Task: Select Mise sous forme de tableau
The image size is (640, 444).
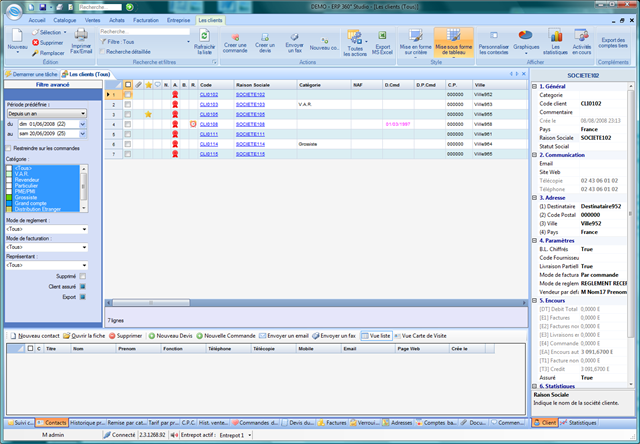Action: click(453, 42)
